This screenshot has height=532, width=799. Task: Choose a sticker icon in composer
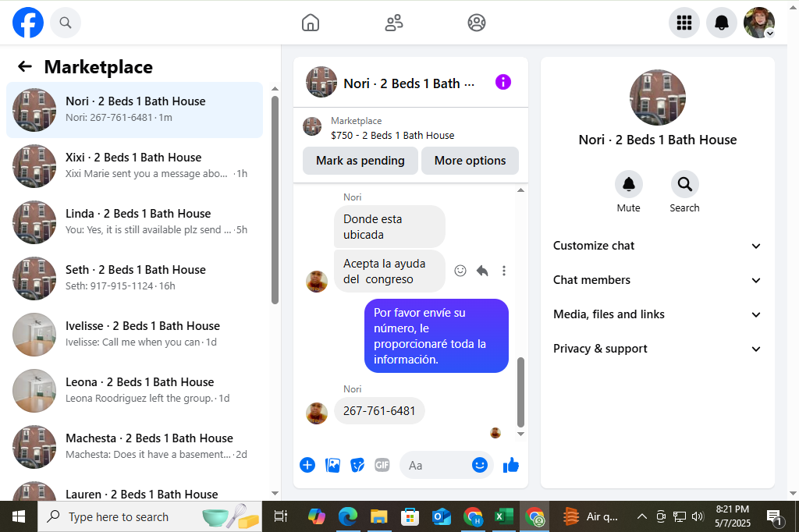[357, 465]
